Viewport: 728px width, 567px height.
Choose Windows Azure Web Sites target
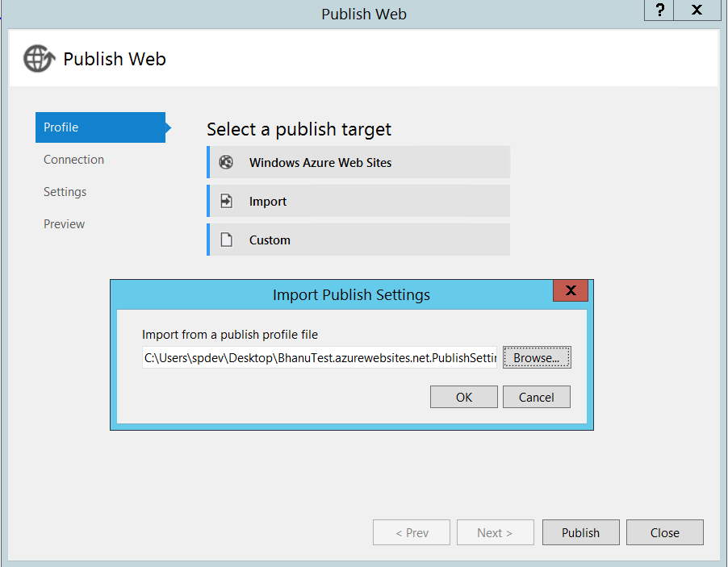(358, 162)
